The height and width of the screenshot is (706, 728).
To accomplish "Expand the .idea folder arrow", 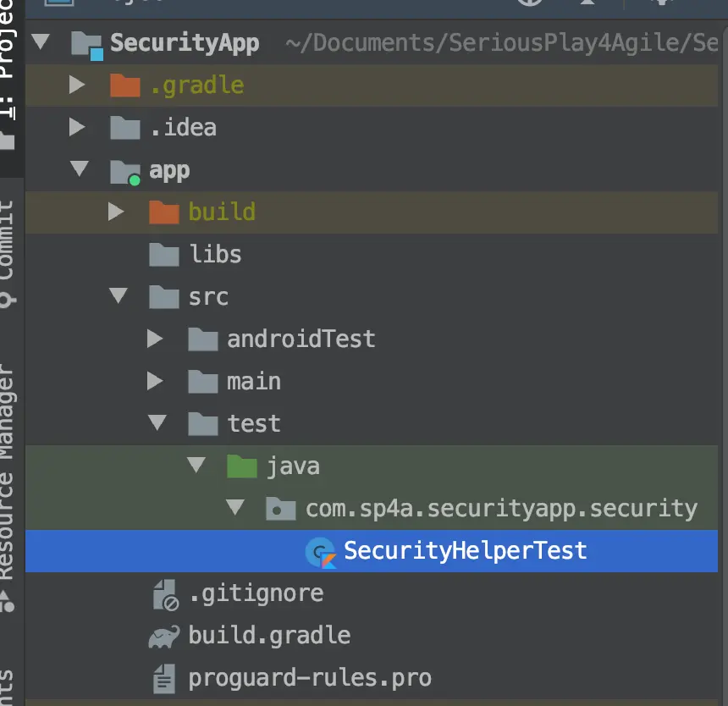I will pyautogui.click(x=77, y=128).
